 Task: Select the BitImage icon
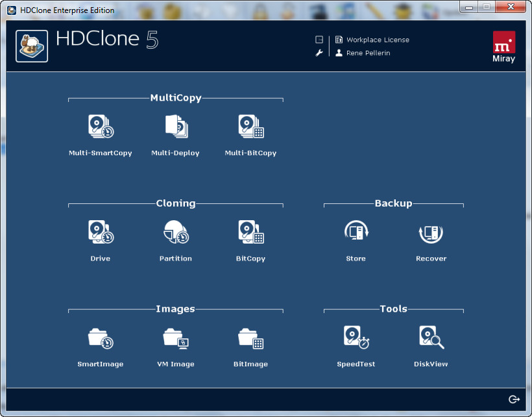click(250, 338)
